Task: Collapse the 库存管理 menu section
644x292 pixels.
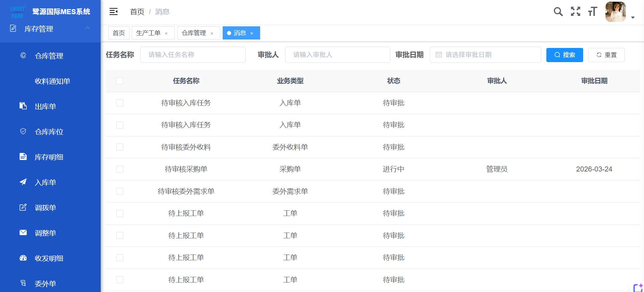Action: coord(87,28)
